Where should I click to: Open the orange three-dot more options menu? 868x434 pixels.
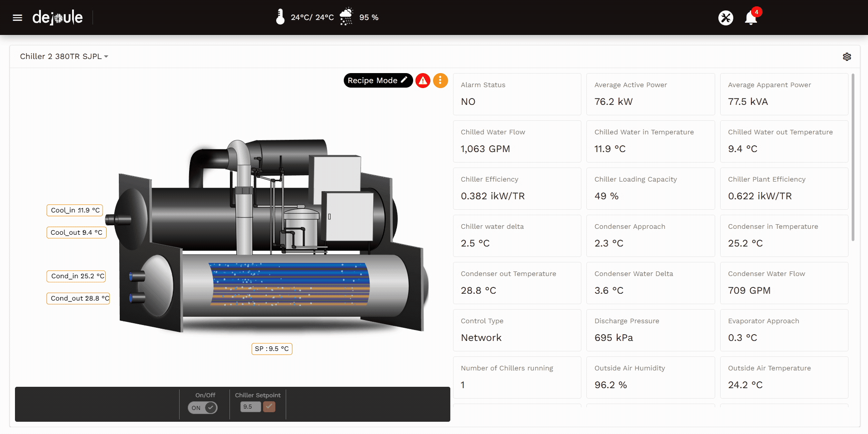pos(440,80)
